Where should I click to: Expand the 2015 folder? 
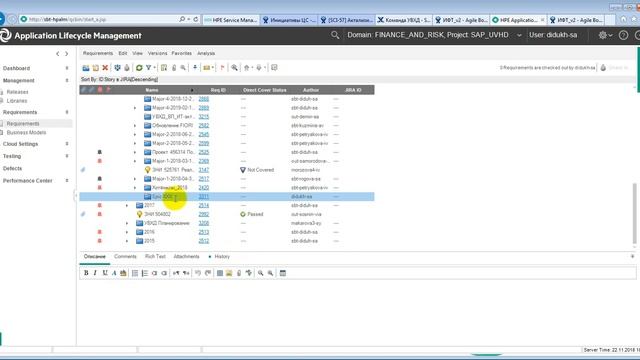pyautogui.click(x=127, y=241)
